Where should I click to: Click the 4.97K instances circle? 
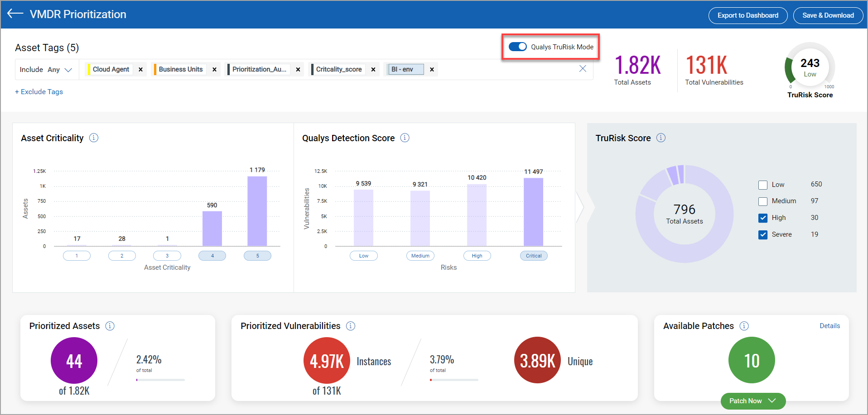click(327, 361)
